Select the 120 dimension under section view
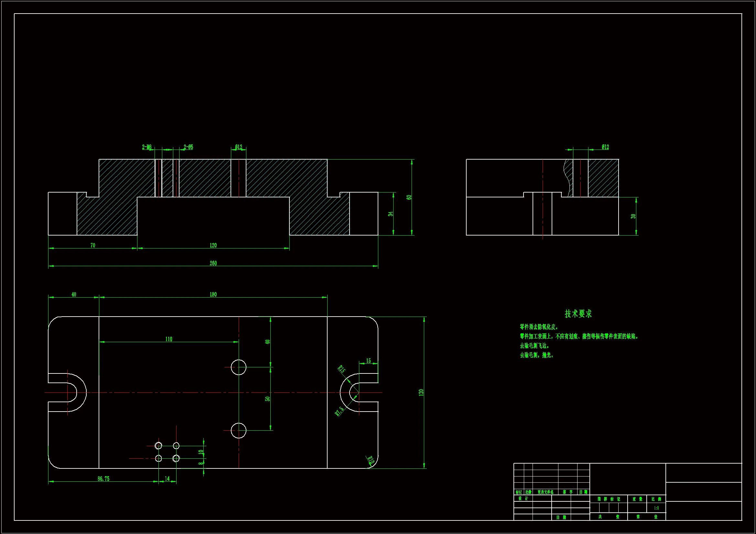This screenshot has width=756, height=534. pyautogui.click(x=213, y=246)
